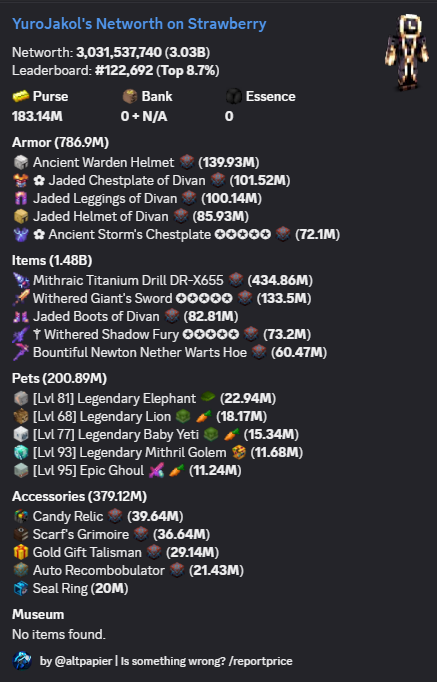The height and width of the screenshot is (682, 437).
Task: Click the Mithril Golem pet icon
Action: pos(20,452)
